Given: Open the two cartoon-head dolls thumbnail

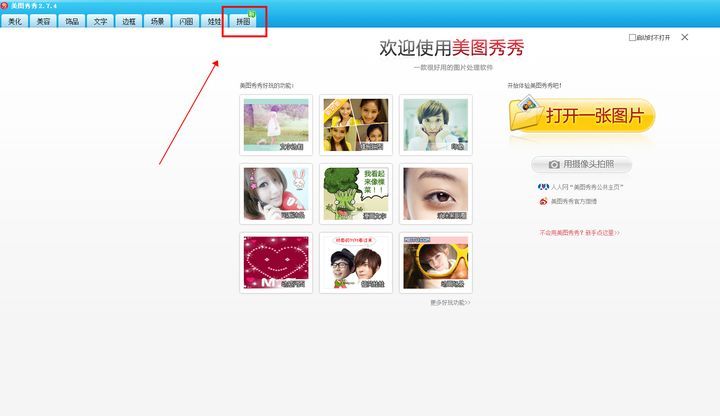Looking at the screenshot, I should pyautogui.click(x=356, y=263).
